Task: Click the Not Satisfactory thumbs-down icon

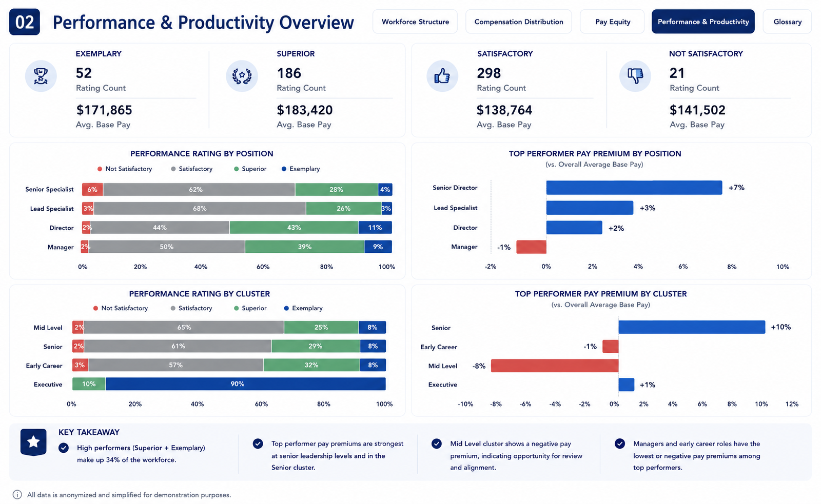Action: (x=635, y=76)
